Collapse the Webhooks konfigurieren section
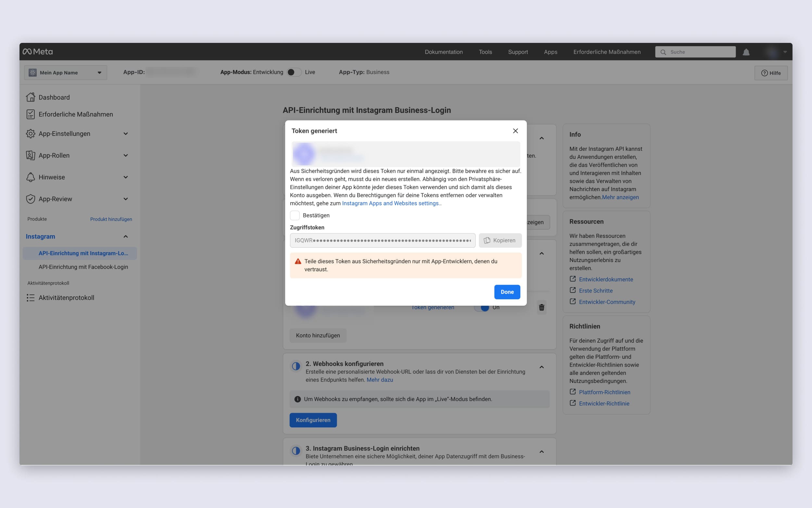The height and width of the screenshot is (508, 812). [x=541, y=367]
